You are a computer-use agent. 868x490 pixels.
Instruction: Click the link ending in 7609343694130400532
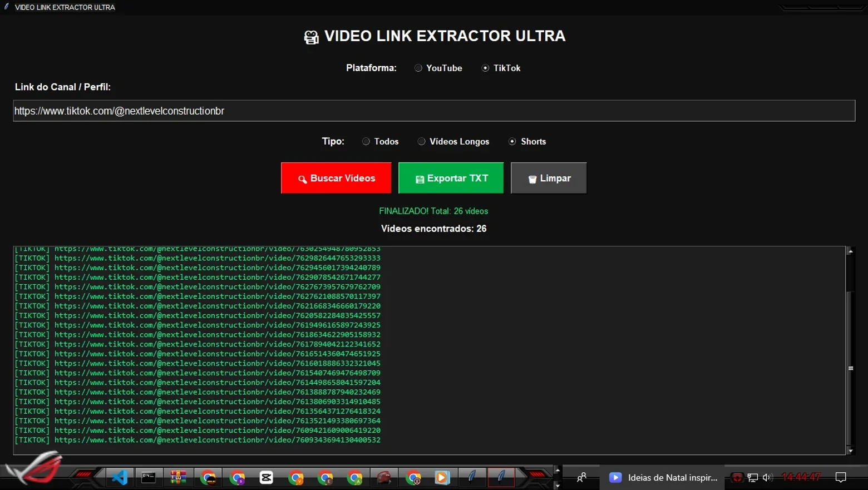[x=218, y=440]
